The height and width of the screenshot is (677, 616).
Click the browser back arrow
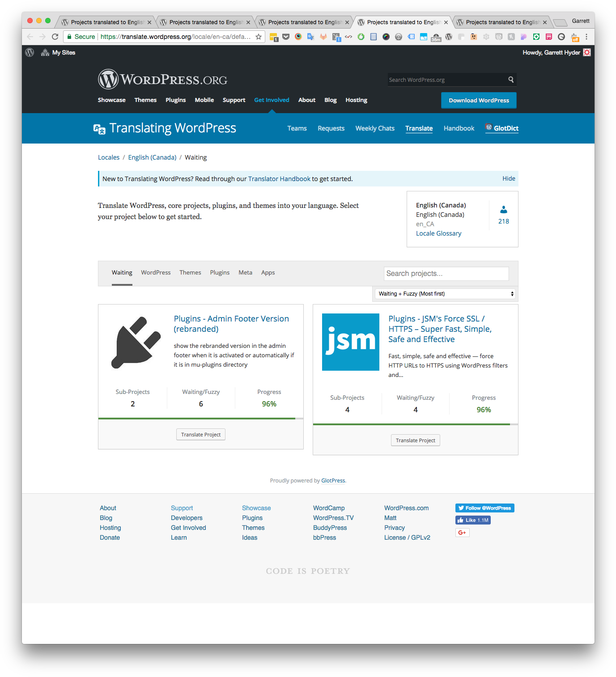30,37
